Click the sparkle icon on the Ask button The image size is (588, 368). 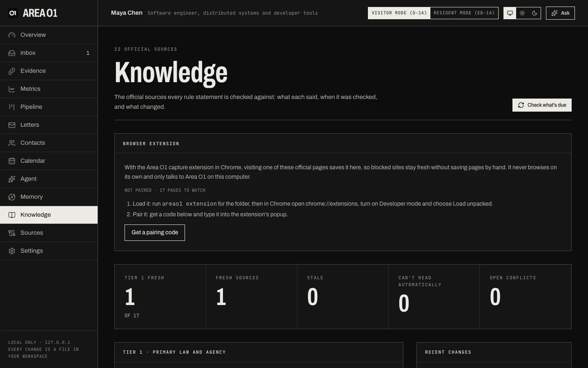pyautogui.click(x=555, y=13)
